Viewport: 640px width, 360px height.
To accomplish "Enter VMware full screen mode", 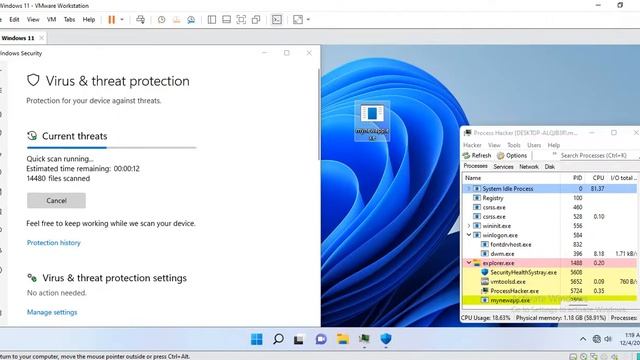I will click(241, 20).
